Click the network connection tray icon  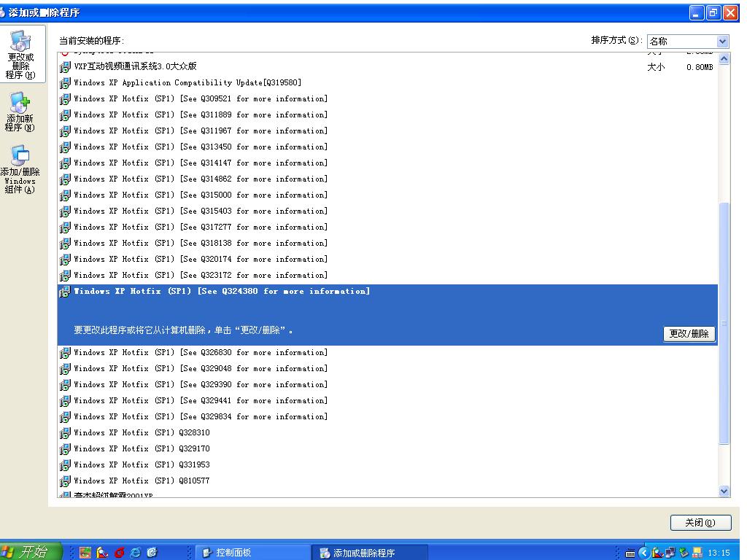point(671,553)
